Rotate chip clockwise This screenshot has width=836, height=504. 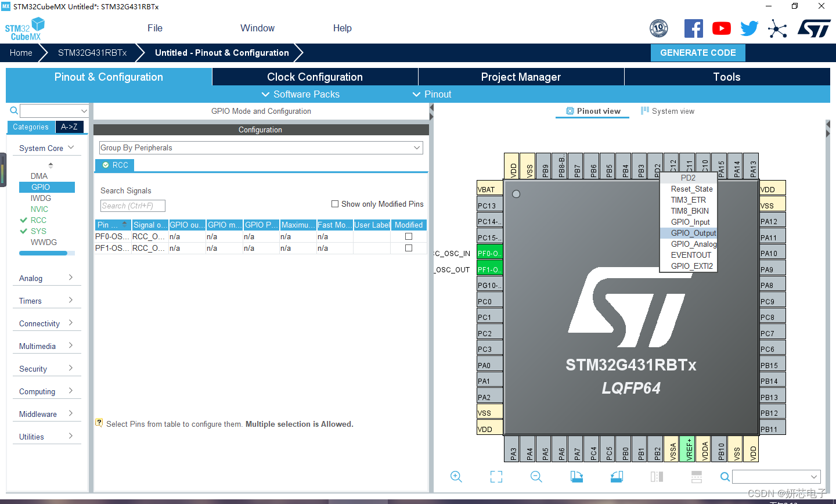(576, 477)
